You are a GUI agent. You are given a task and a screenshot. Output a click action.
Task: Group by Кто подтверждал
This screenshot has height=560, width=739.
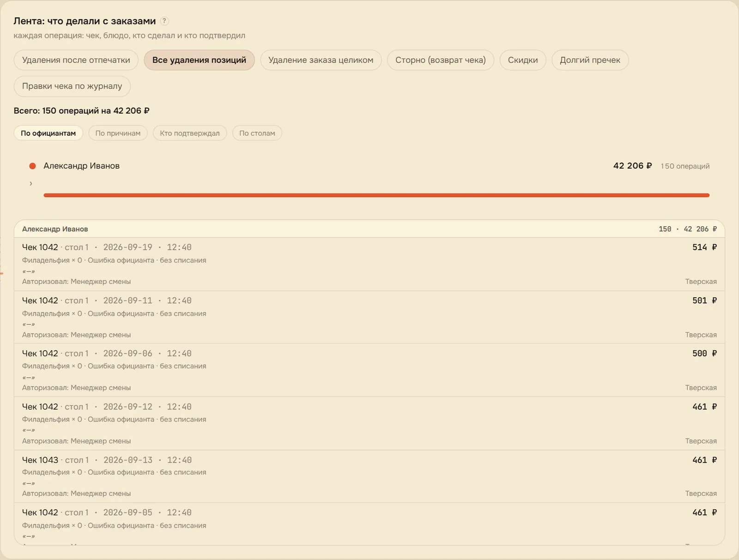coord(190,133)
